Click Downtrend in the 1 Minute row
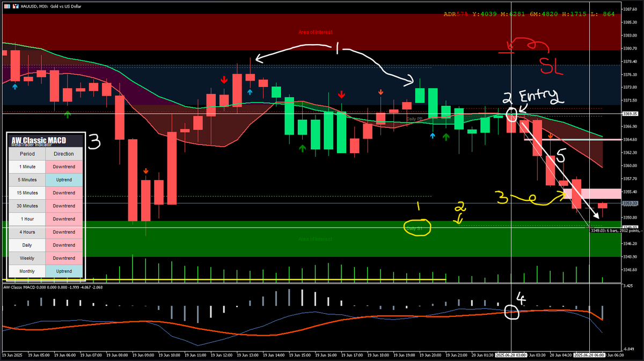The height and width of the screenshot is (361, 644). [64, 167]
